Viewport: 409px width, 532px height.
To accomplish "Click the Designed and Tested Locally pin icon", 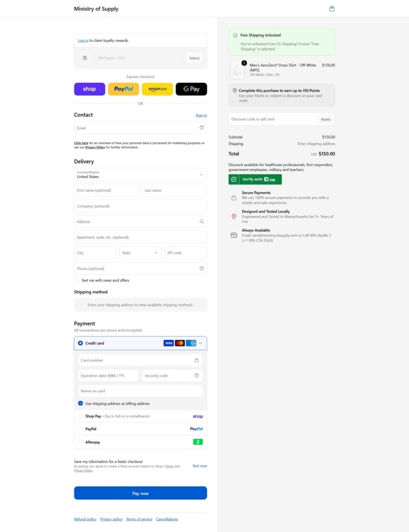I will pyautogui.click(x=234, y=217).
